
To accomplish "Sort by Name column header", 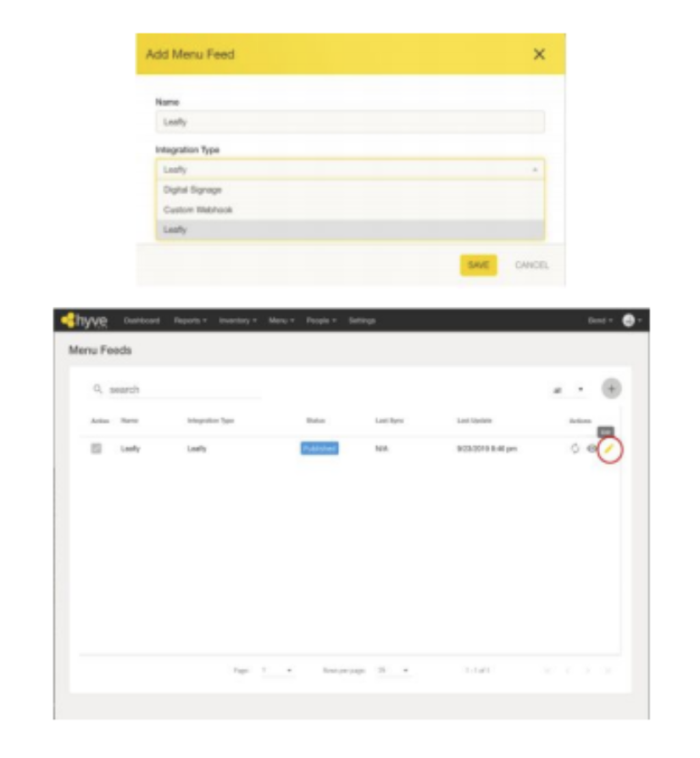I will click(x=130, y=421).
